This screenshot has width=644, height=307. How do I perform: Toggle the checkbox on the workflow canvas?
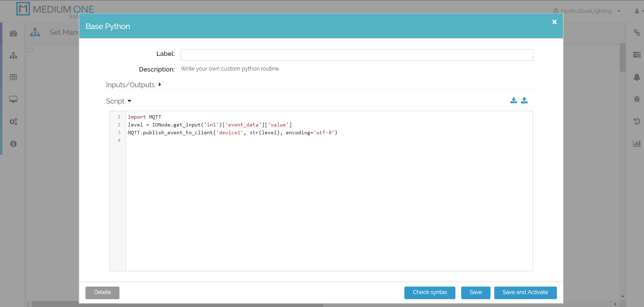[31, 50]
